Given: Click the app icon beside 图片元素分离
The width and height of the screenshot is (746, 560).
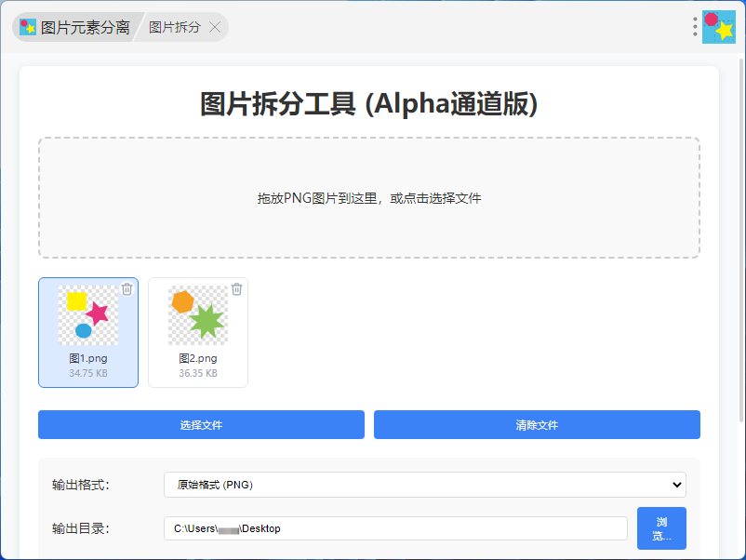Looking at the screenshot, I should point(28,27).
